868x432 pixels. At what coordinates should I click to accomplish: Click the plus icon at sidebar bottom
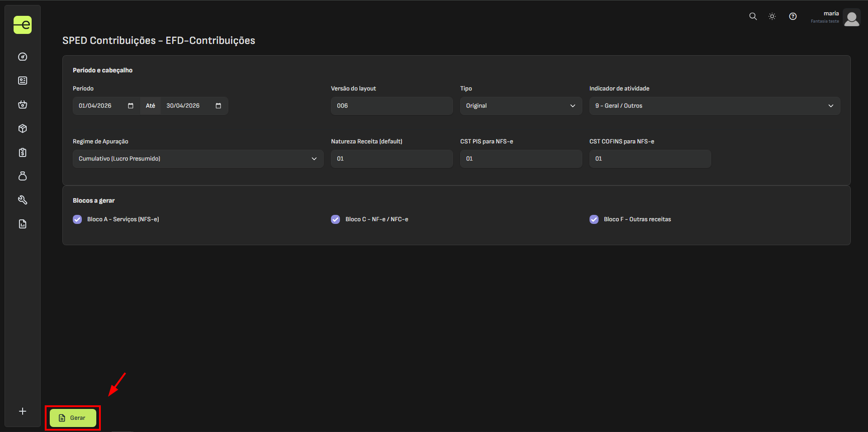pos(23,411)
